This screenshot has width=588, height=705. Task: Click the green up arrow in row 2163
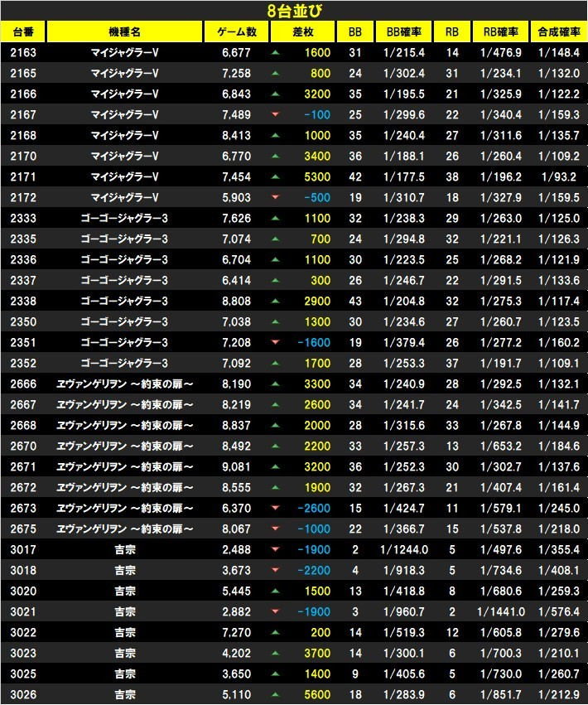coord(276,52)
